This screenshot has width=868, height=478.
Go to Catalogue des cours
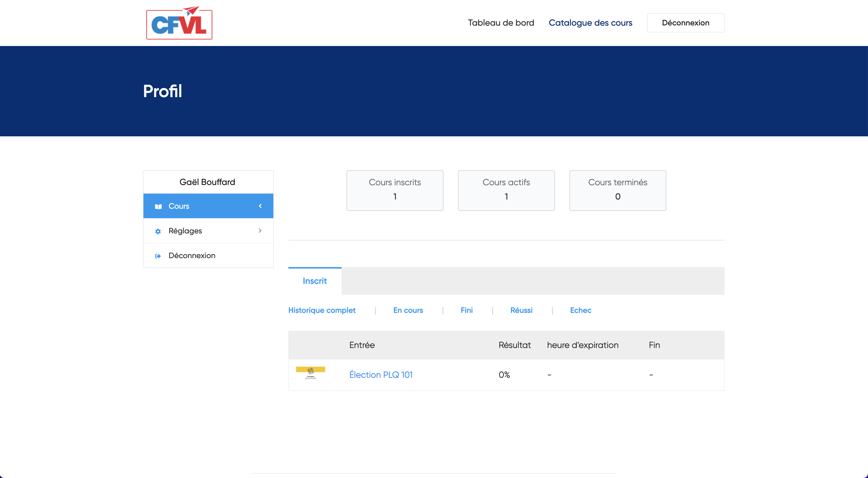tap(590, 23)
